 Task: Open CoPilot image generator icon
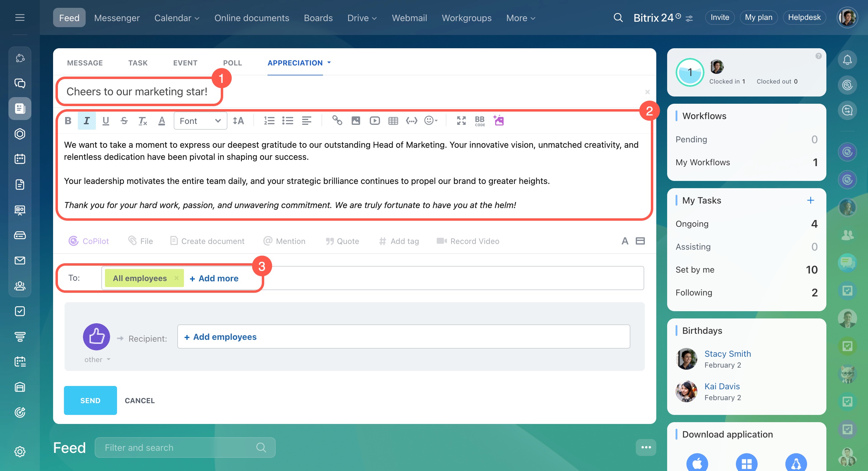[x=499, y=121]
